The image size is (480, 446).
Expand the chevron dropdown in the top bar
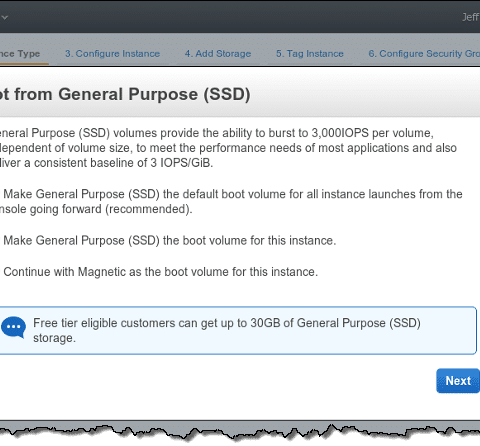coord(4,17)
